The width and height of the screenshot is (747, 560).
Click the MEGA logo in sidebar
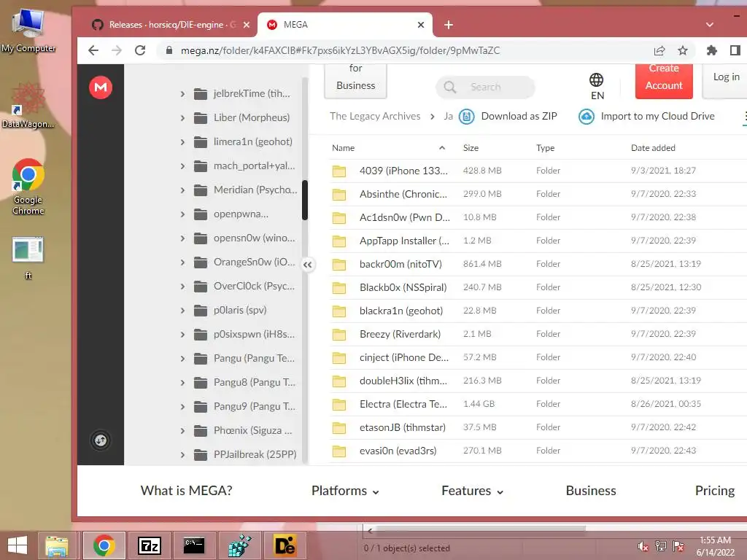(x=101, y=87)
